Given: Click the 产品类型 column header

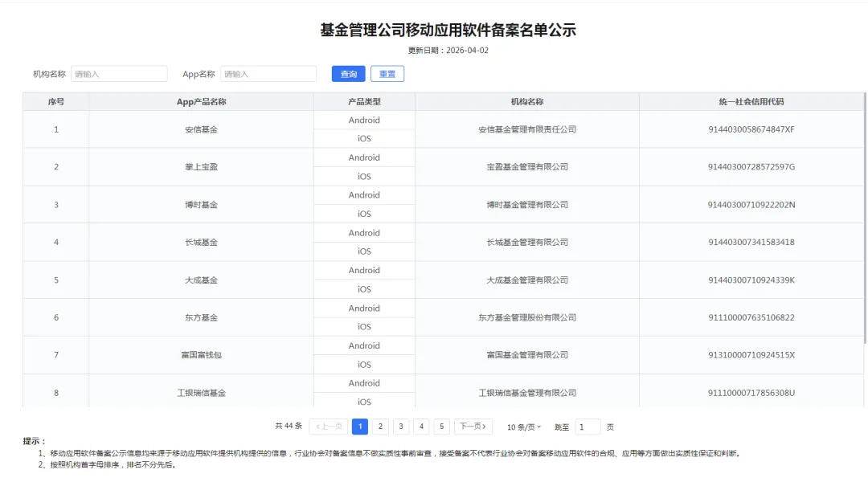Looking at the screenshot, I should click(x=364, y=101).
